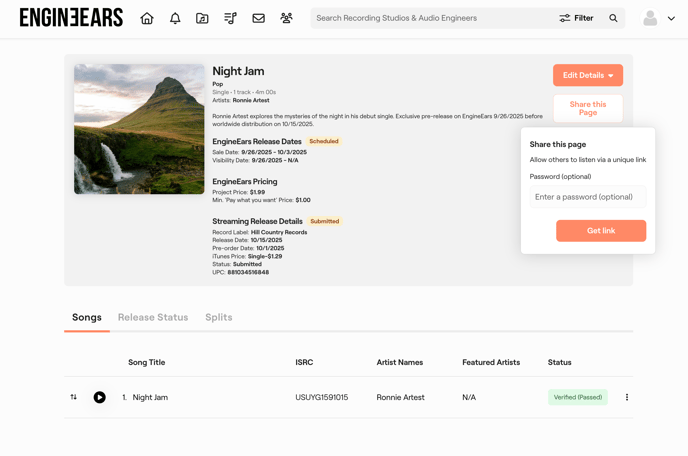Open the community people icon
The image size is (688, 456).
click(286, 18)
